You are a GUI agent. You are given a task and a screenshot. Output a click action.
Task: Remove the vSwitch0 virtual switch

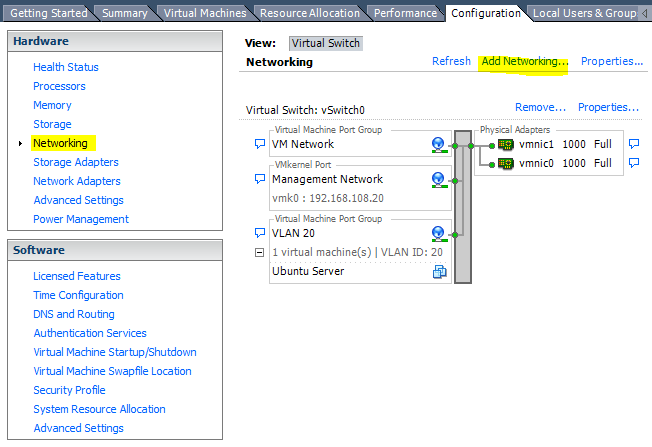(x=540, y=107)
